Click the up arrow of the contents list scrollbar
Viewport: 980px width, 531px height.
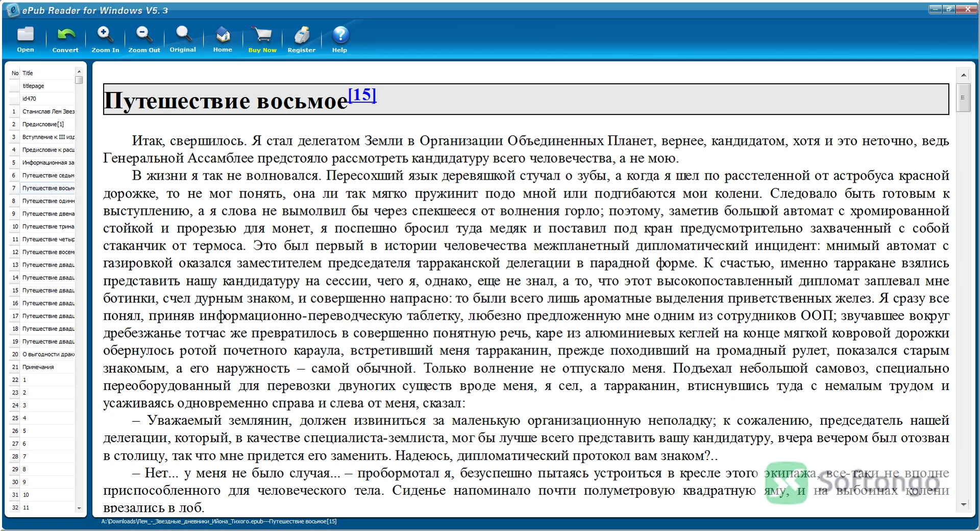coord(79,71)
